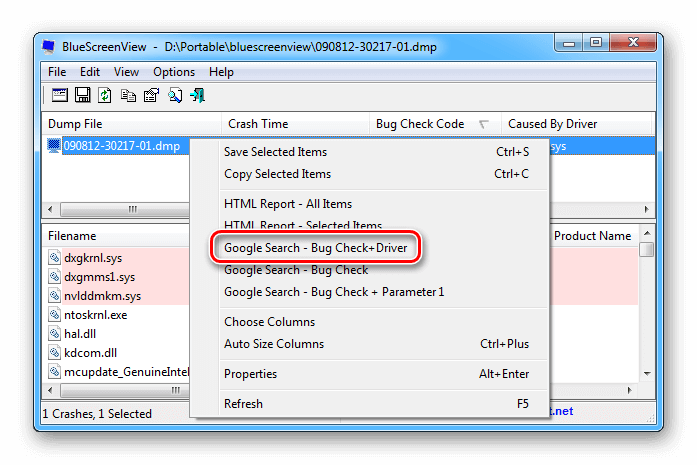Select kdcom.dll in the driver list
This screenshot has height=465, width=697.
point(91,353)
